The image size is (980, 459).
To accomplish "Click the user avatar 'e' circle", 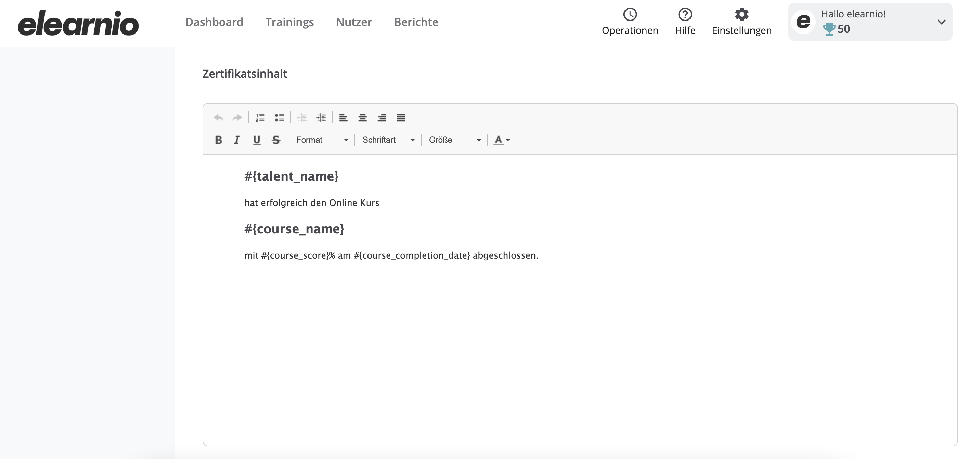I will point(803,22).
